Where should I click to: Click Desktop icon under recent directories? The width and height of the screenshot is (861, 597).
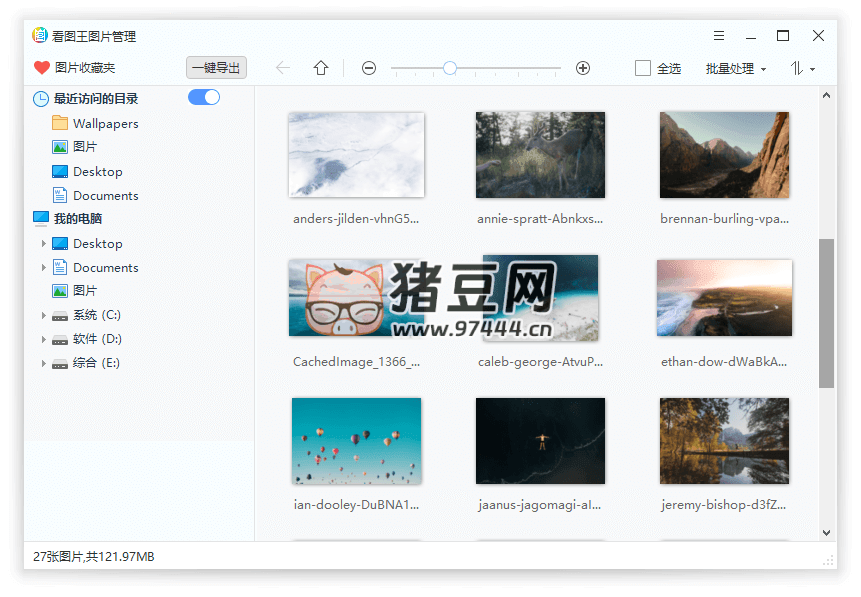point(60,171)
